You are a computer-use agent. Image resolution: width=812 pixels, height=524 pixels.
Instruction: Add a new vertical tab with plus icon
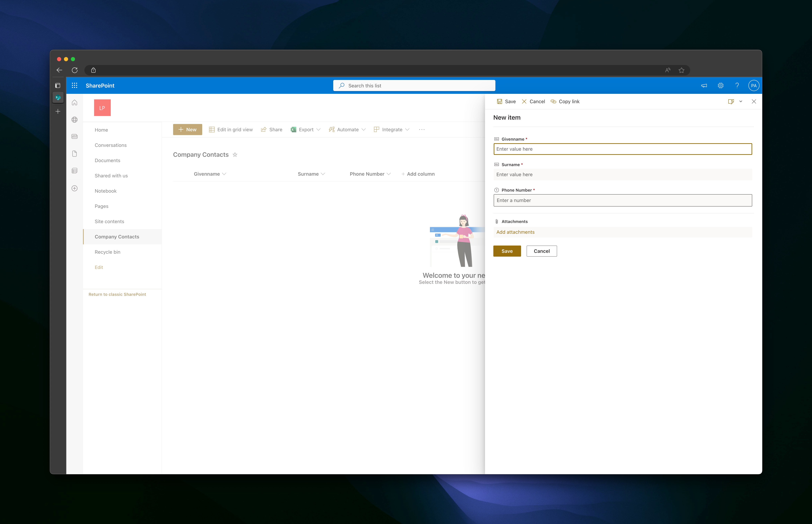[58, 111]
